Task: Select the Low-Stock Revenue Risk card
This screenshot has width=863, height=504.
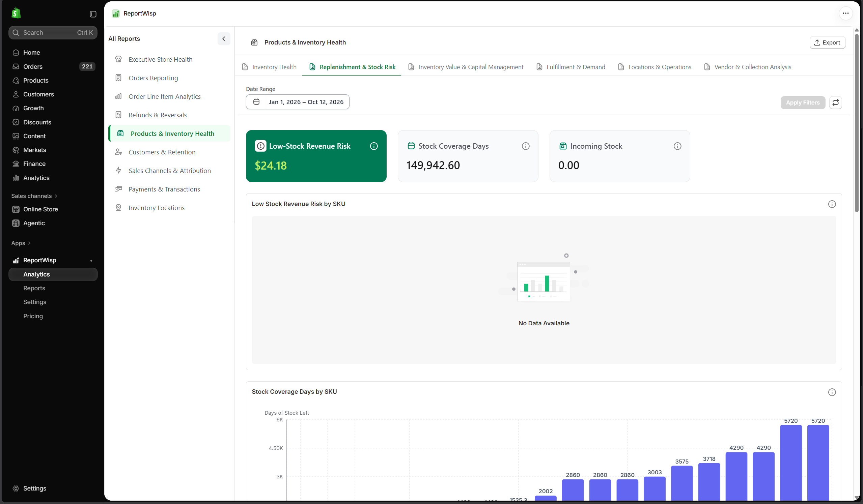Action: (316, 156)
